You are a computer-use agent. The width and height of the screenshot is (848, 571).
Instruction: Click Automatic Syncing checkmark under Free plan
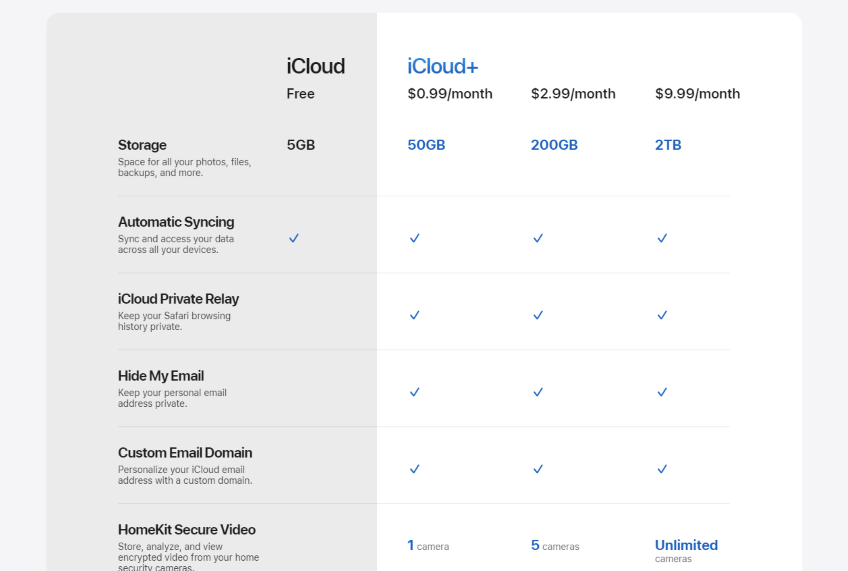(294, 238)
